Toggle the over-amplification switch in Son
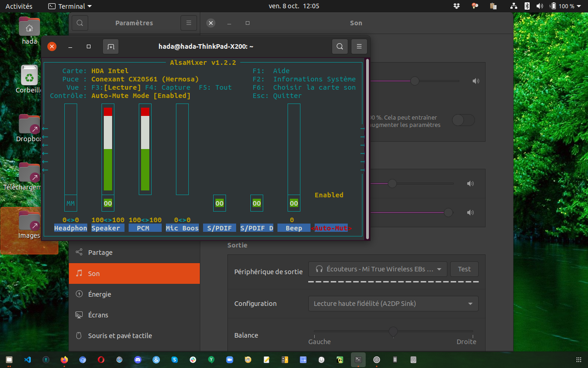The height and width of the screenshot is (368, 588). [463, 121]
